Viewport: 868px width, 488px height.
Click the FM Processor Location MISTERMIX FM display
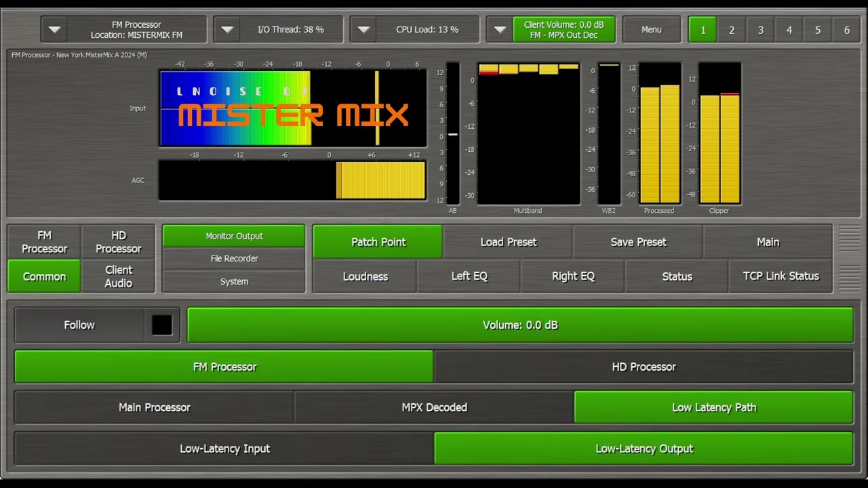click(x=137, y=30)
